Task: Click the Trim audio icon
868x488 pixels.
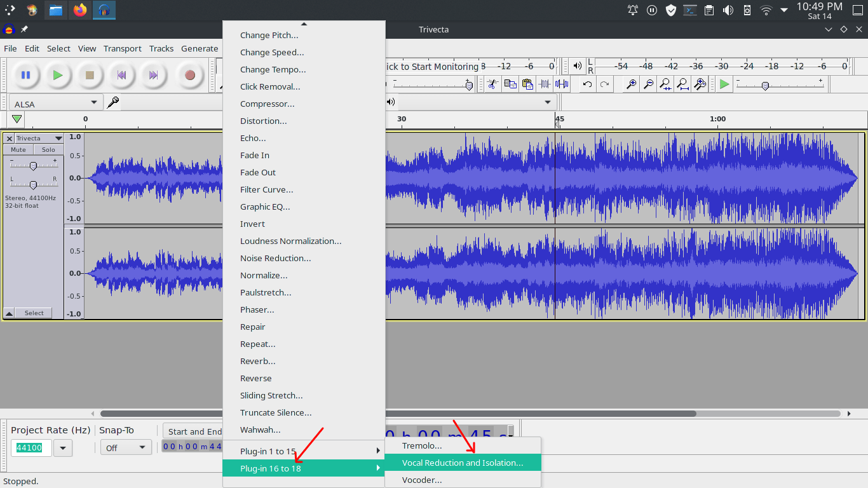Action: pyautogui.click(x=545, y=84)
